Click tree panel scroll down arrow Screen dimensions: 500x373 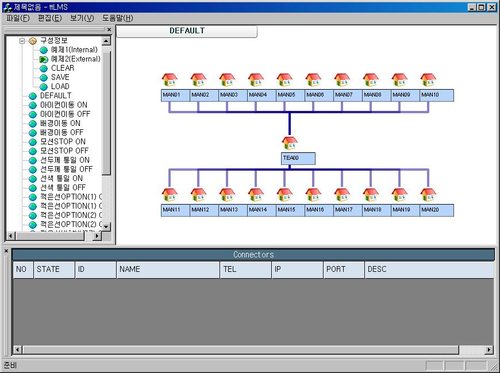106,226
